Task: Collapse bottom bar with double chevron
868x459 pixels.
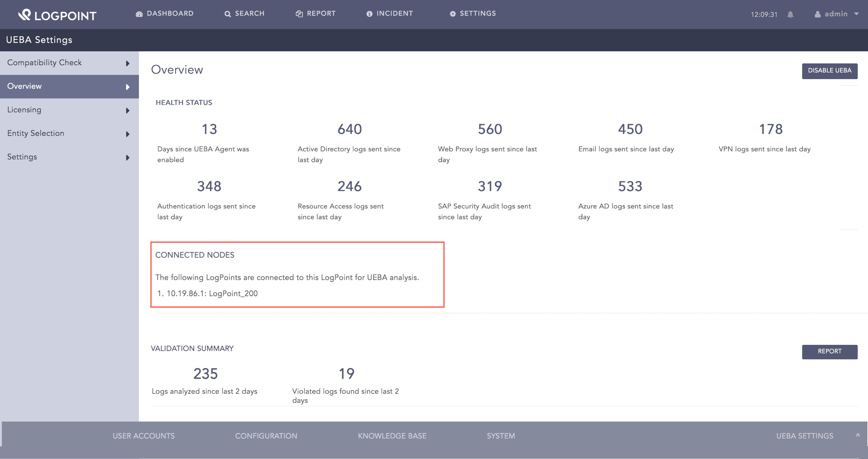Action: coord(857,435)
